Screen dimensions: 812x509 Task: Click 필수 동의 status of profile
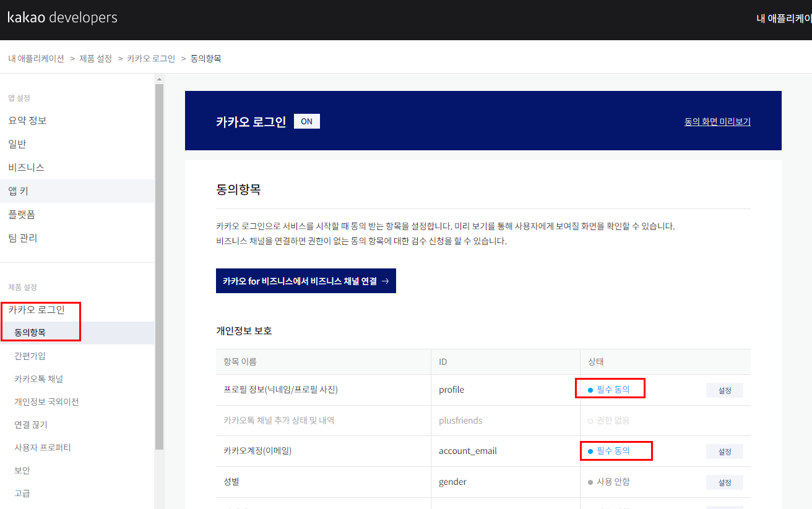[x=608, y=390]
